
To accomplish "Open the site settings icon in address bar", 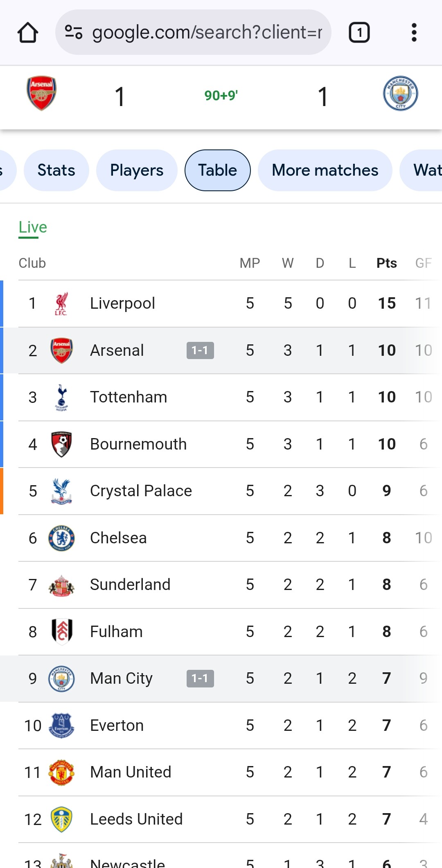I will point(74,32).
